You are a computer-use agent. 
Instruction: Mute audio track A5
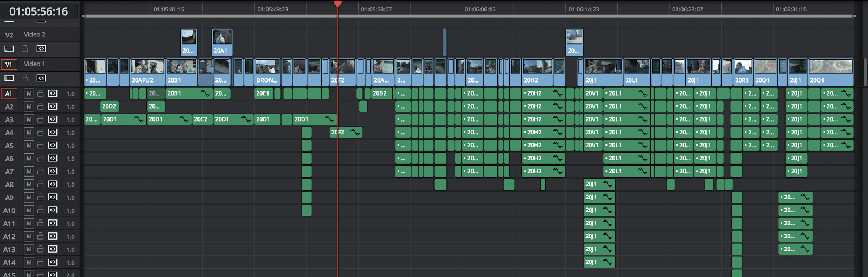[29, 146]
